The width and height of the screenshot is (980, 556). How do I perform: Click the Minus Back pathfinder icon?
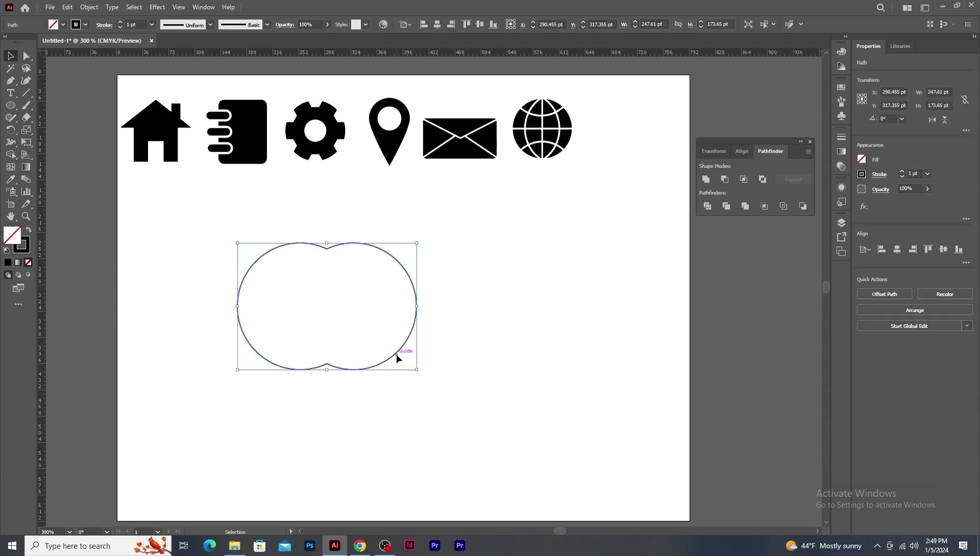(x=803, y=206)
